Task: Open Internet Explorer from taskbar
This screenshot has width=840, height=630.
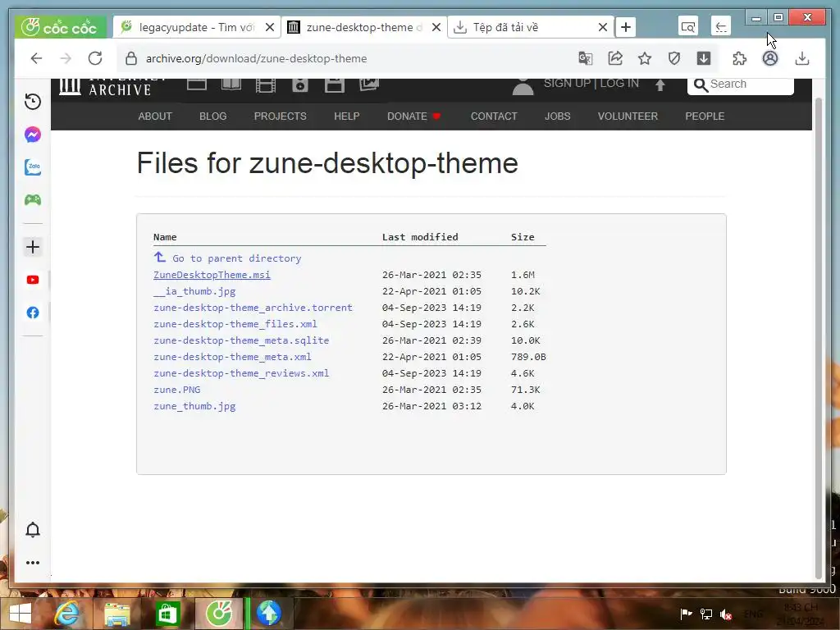Action: click(x=66, y=614)
